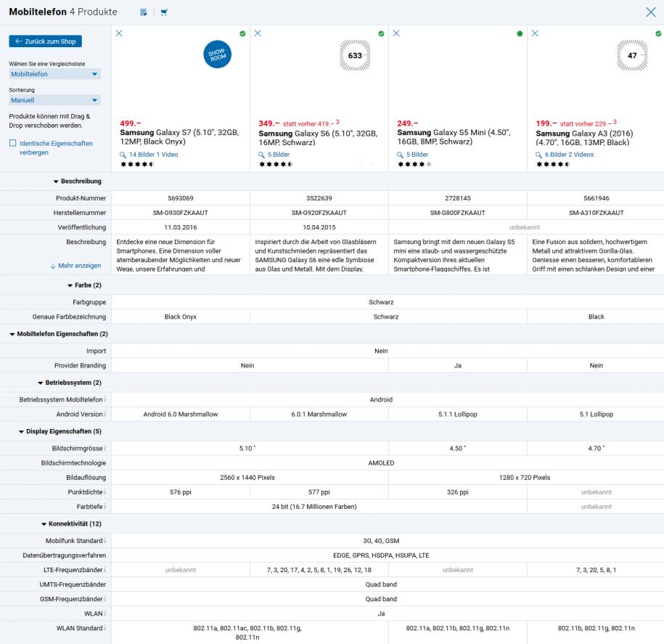
Task: Show info icon next to Punktdichte
Action: point(105,492)
